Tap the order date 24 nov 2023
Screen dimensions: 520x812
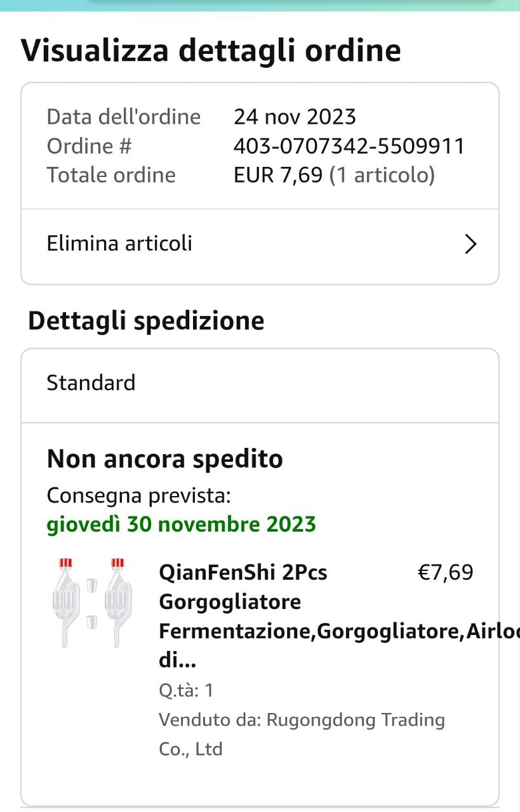[295, 117]
